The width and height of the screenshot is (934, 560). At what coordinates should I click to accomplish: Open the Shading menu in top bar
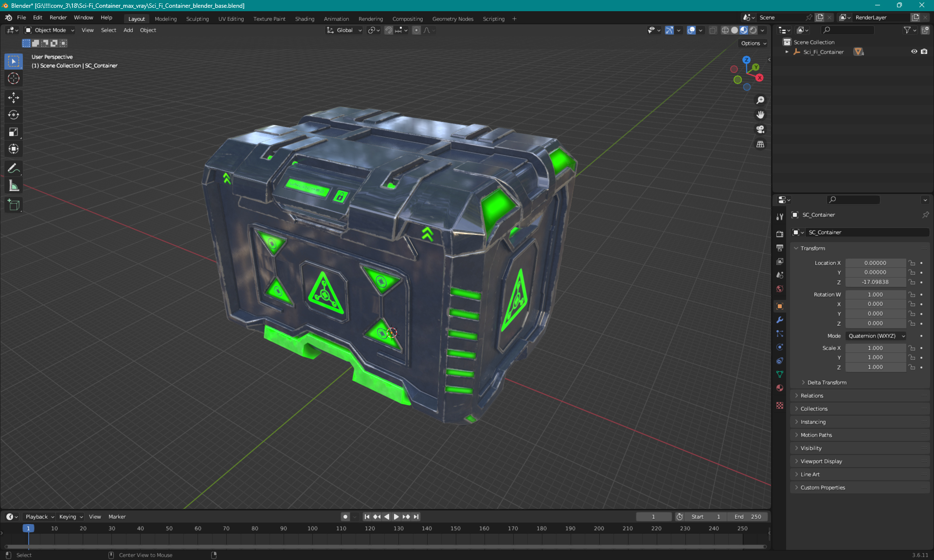[x=304, y=18]
